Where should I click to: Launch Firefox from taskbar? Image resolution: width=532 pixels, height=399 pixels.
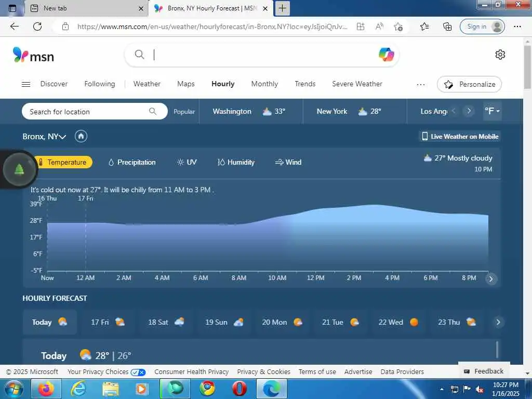[x=46, y=389]
